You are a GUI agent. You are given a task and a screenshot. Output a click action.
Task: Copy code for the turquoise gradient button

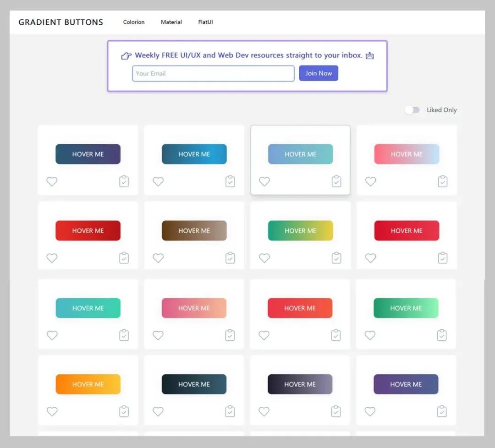coord(124,335)
